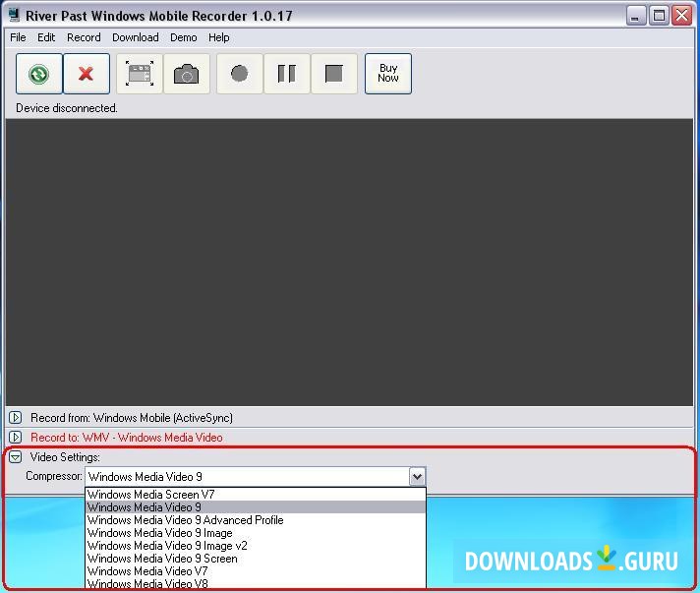This screenshot has height=593, width=700.
Task: Select the capture region tool icon
Action: coord(140,74)
